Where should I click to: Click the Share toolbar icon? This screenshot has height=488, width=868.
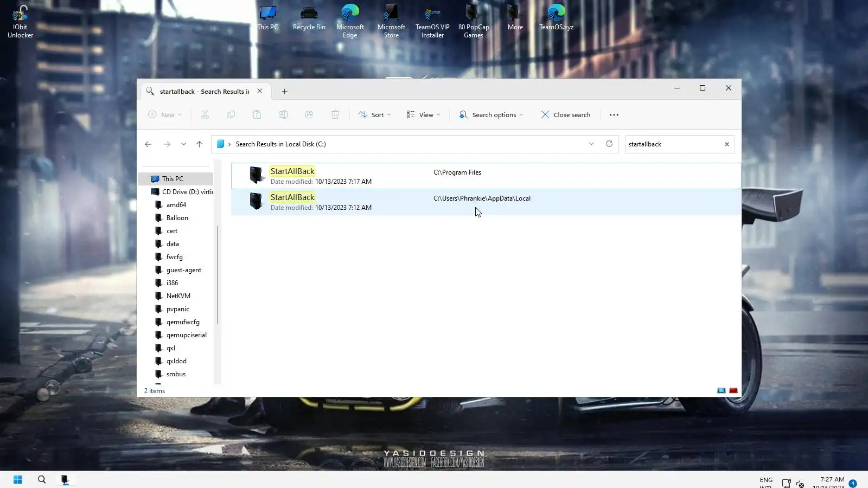(x=309, y=114)
